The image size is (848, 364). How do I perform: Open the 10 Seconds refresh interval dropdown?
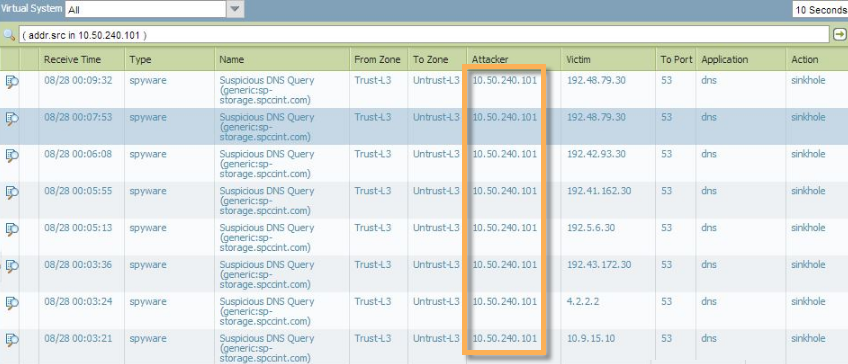(x=820, y=10)
